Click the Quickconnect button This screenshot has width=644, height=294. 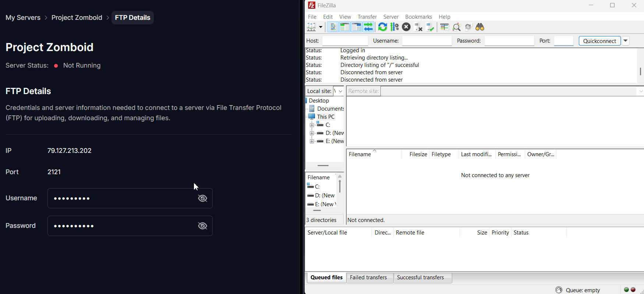pyautogui.click(x=600, y=41)
